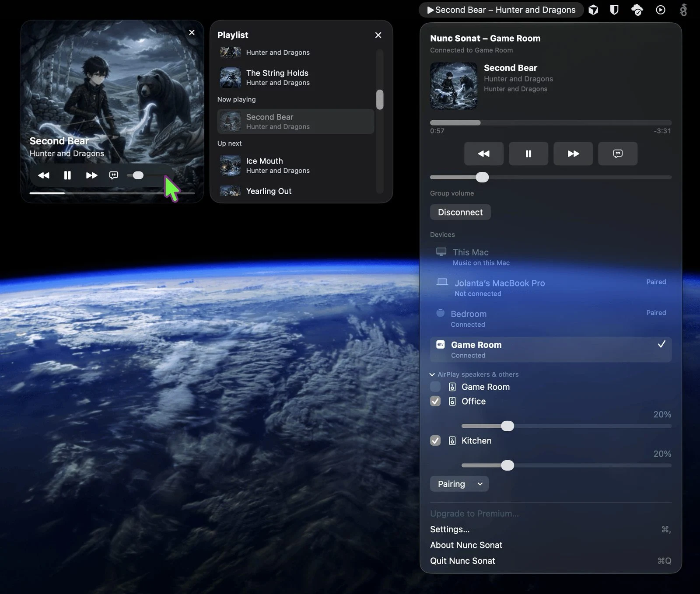Screen dimensions: 700x594
Task: Select the Game Room Apple TV device
Action: (x=550, y=349)
